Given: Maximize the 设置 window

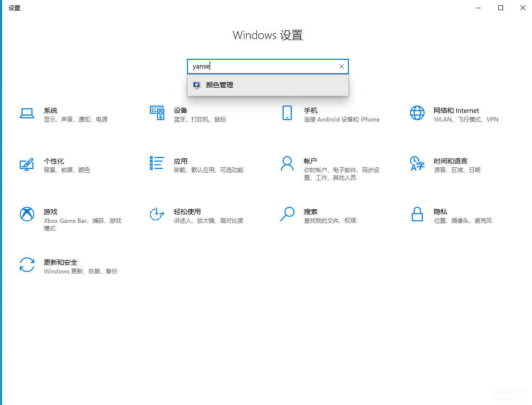Looking at the screenshot, I should pyautogui.click(x=501, y=8).
